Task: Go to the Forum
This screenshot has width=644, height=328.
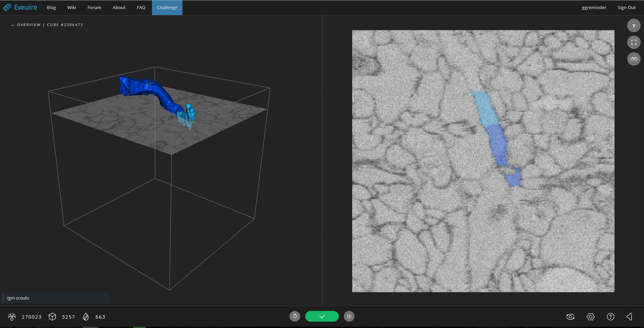Action: click(94, 7)
